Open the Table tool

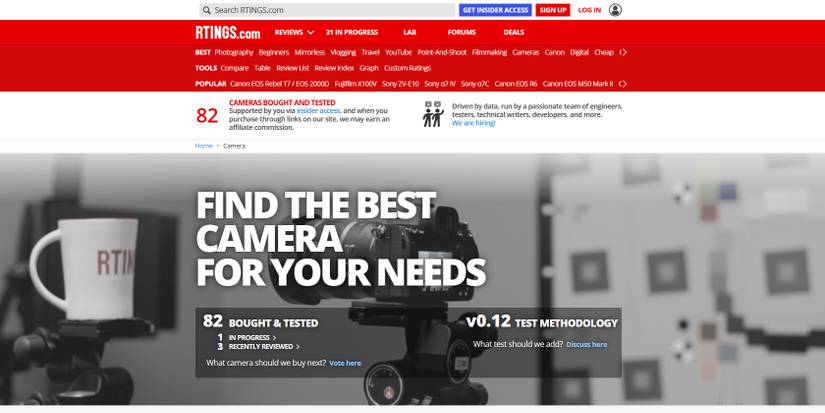pyautogui.click(x=262, y=68)
